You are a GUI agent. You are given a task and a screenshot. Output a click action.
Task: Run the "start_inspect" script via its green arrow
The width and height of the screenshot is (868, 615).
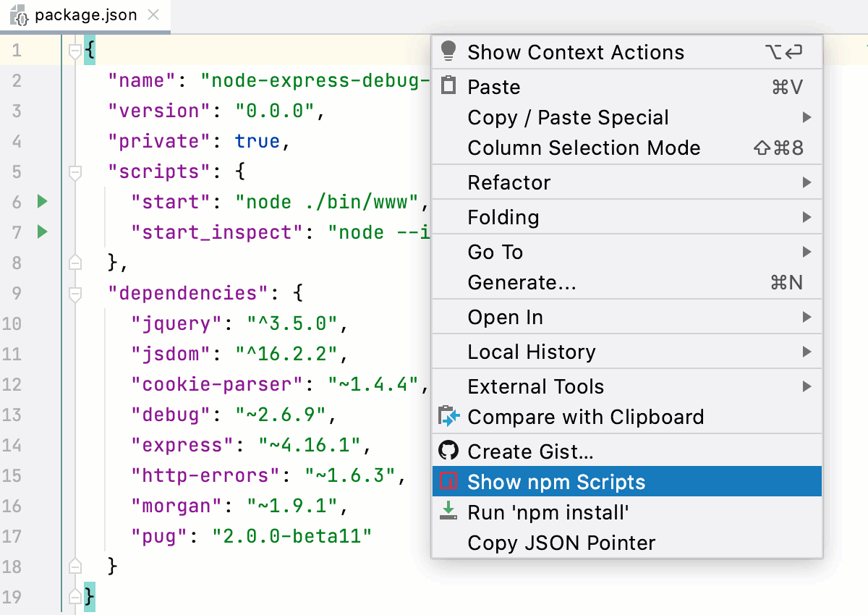[41, 232]
